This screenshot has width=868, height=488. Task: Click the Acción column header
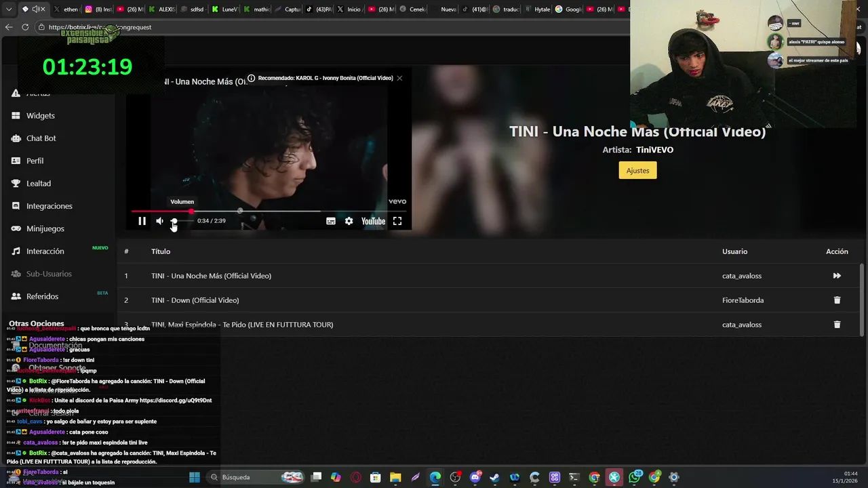[837, 251]
